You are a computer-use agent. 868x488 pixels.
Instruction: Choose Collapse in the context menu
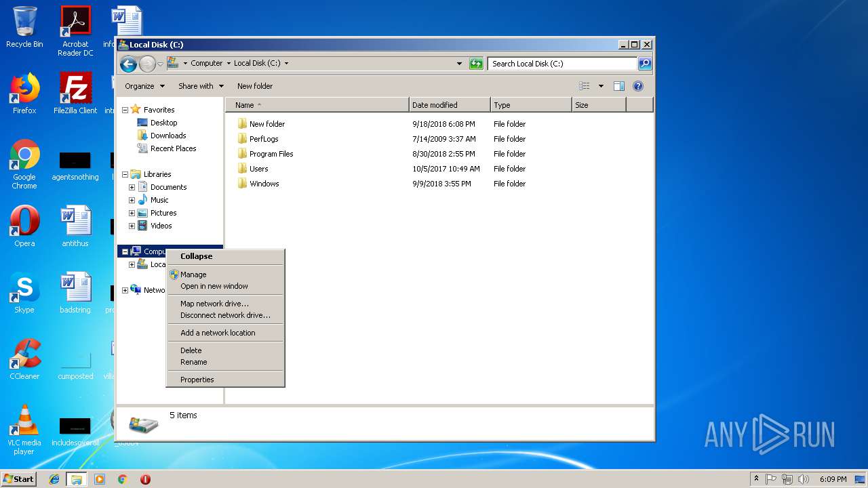coord(225,256)
